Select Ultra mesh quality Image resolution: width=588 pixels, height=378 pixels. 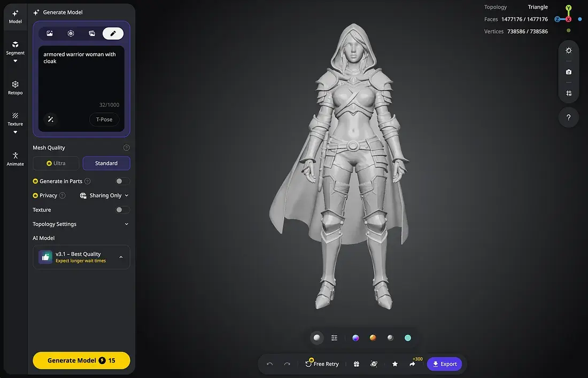(56, 163)
